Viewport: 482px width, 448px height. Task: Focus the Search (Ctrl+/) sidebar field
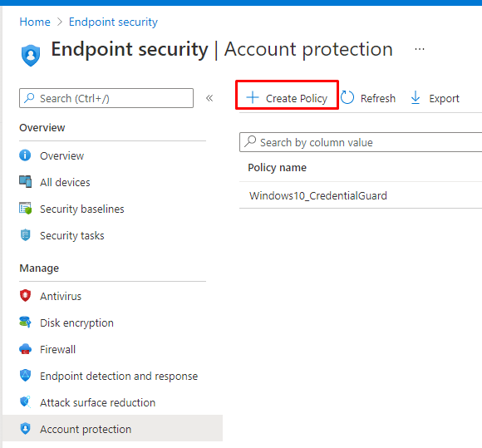pos(106,98)
